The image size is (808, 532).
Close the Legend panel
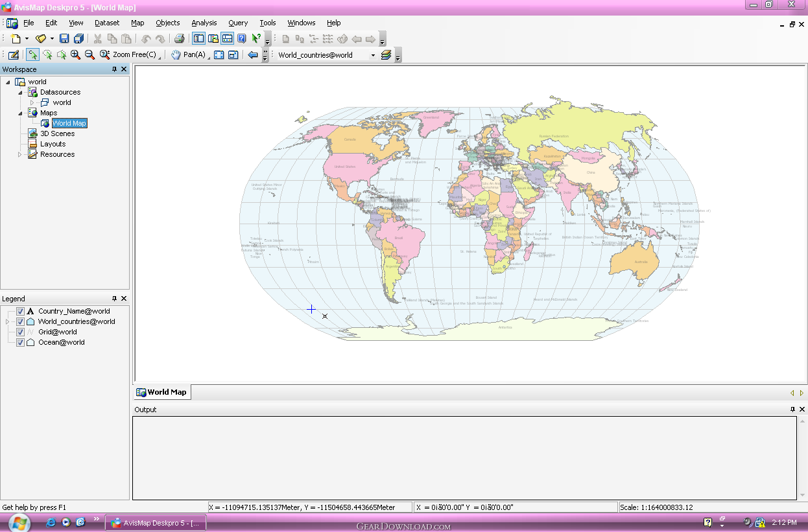125,299
